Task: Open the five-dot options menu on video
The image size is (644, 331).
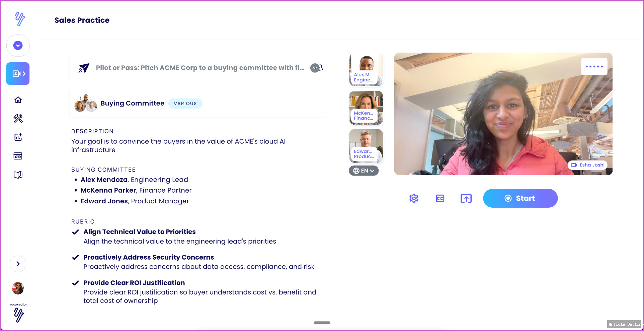Action: click(x=594, y=66)
